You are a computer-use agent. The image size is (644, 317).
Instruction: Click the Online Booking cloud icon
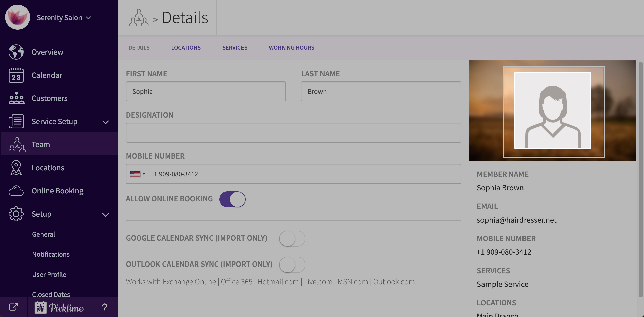click(16, 191)
